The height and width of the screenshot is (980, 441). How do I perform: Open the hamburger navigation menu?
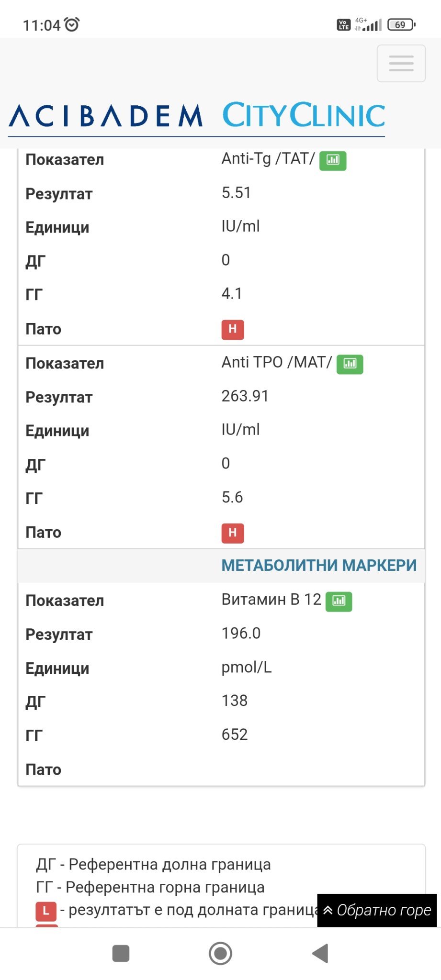pyautogui.click(x=401, y=63)
